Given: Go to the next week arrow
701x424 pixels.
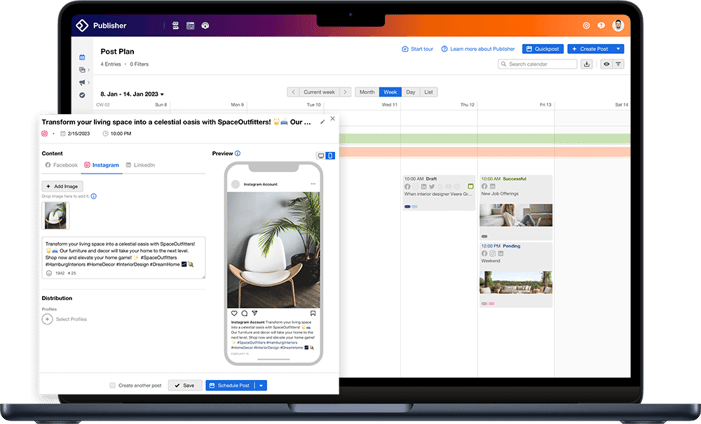Looking at the screenshot, I should coord(345,92).
